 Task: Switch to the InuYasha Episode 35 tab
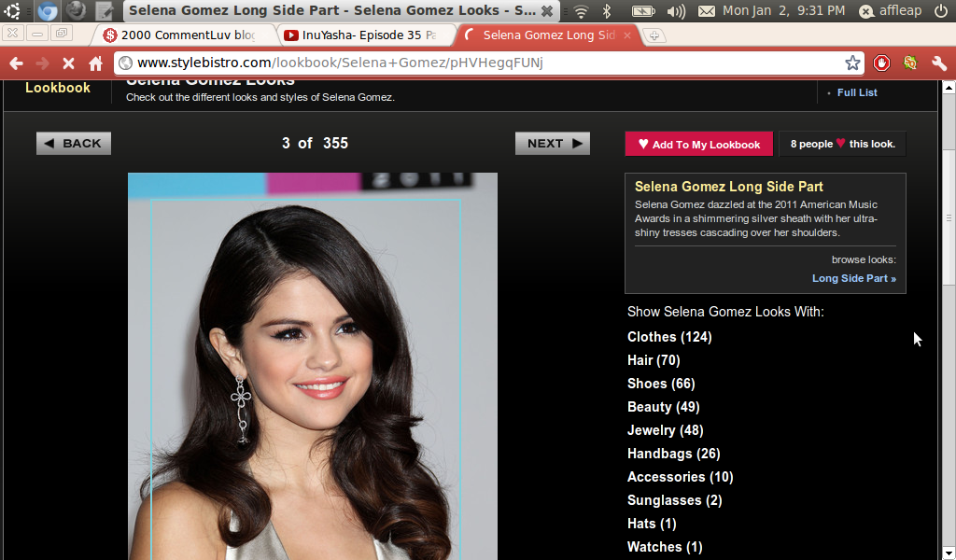click(364, 35)
